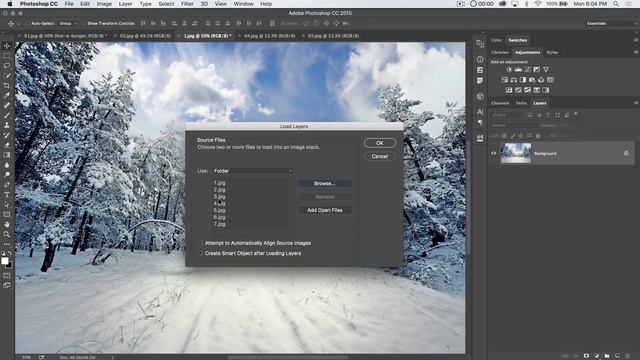Select the Lasso tool
The image size is (640, 360).
point(7,65)
